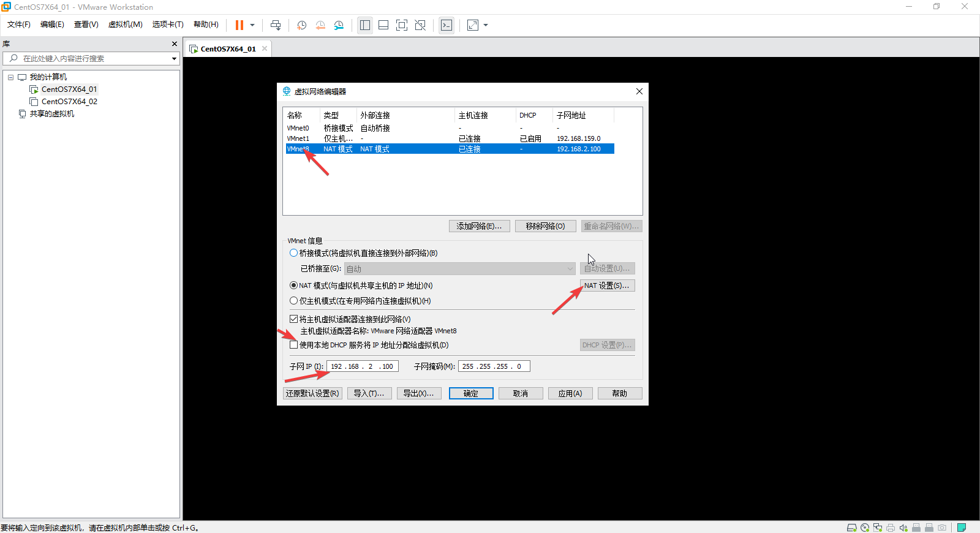This screenshot has height=533, width=980.
Task: Click the camera device status icon
Action: click(x=942, y=527)
